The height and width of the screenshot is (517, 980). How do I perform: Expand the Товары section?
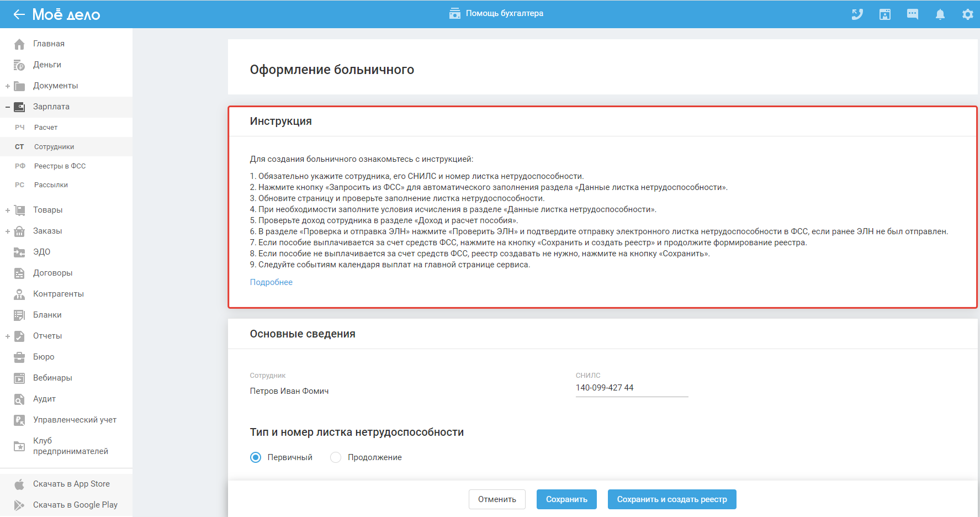(8, 210)
